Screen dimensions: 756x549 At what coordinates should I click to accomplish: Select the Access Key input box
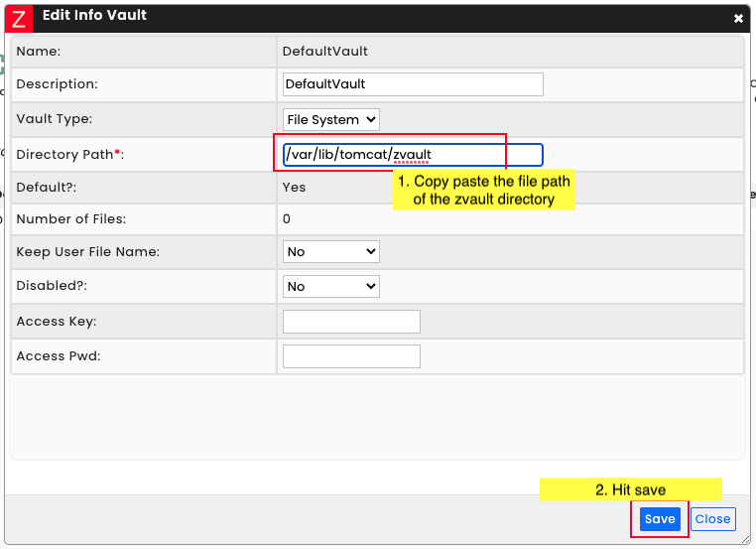coord(351,322)
